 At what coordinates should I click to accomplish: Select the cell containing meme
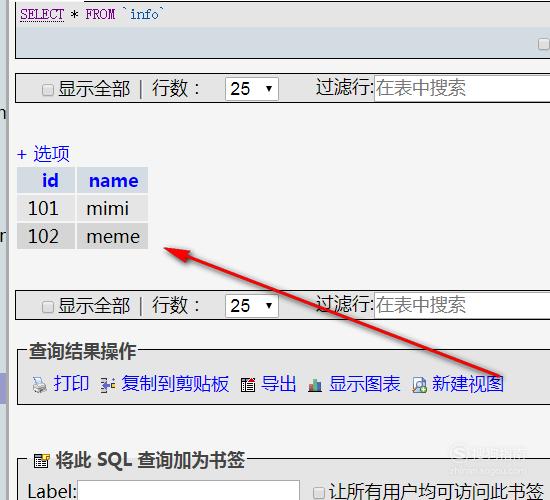coord(112,236)
